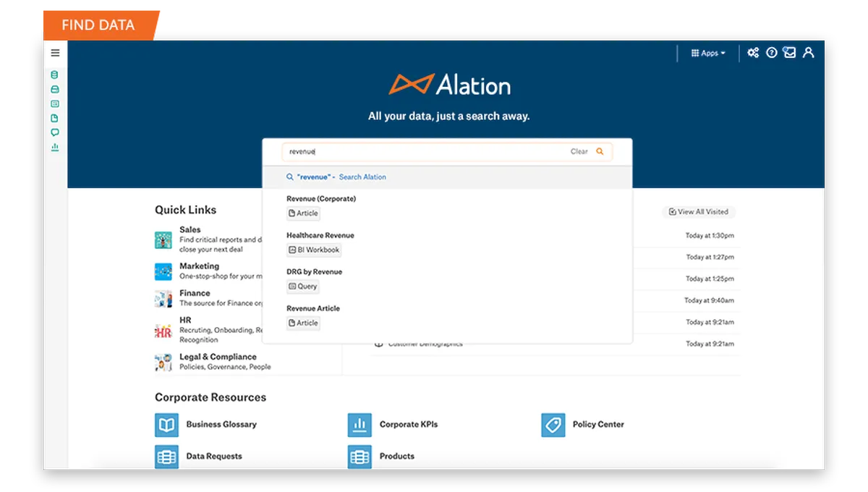
Task: Open the Sales quick link
Action: 190,230
